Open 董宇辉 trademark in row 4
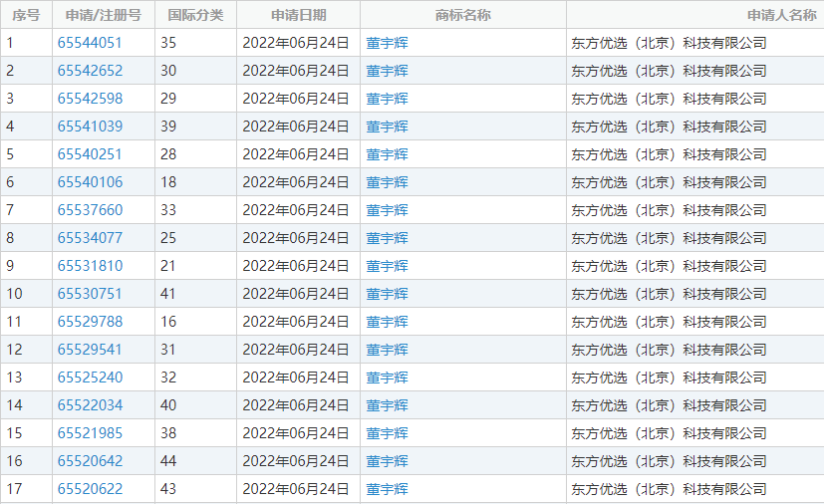The width and height of the screenshot is (824, 504). [x=388, y=126]
